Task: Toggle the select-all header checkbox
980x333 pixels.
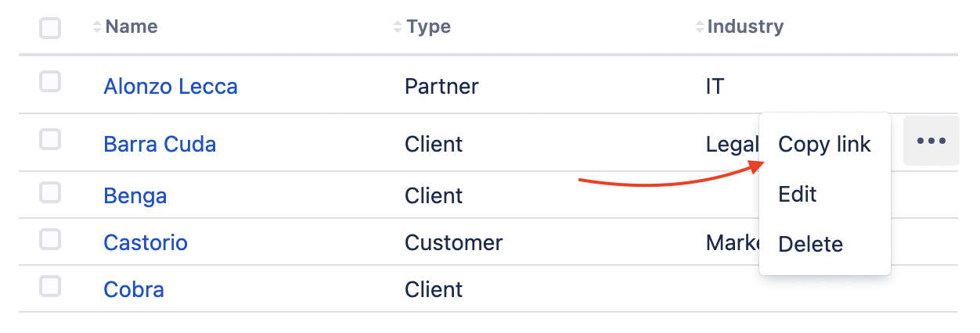Action: (50, 29)
